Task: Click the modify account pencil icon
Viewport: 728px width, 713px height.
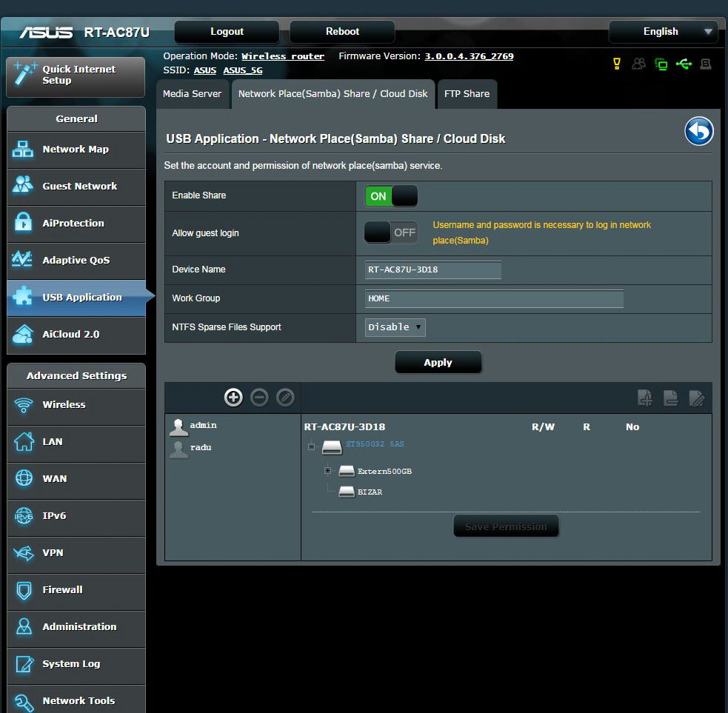Action: coord(286,398)
